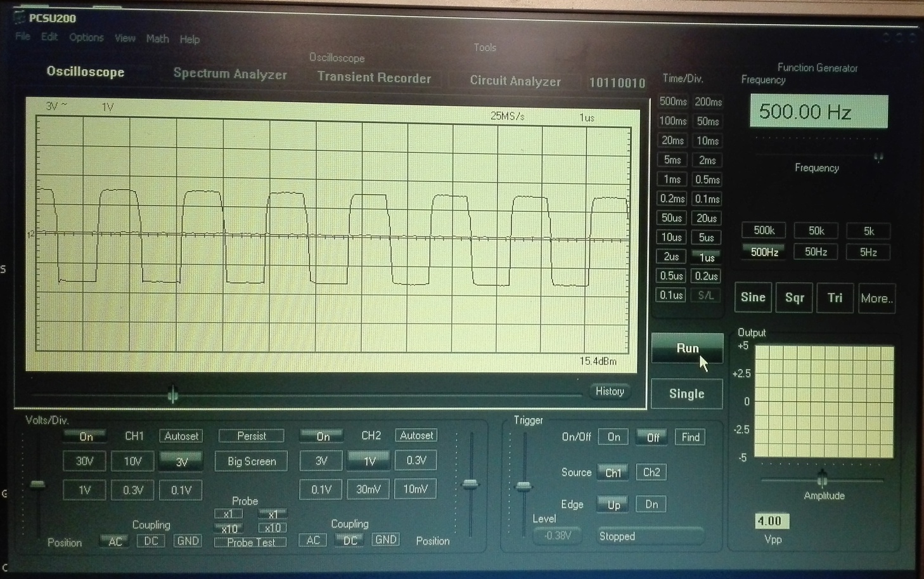Screen dimensions: 924x579
Task: Click the 500.00 Hz frequency display
Action: click(x=819, y=112)
